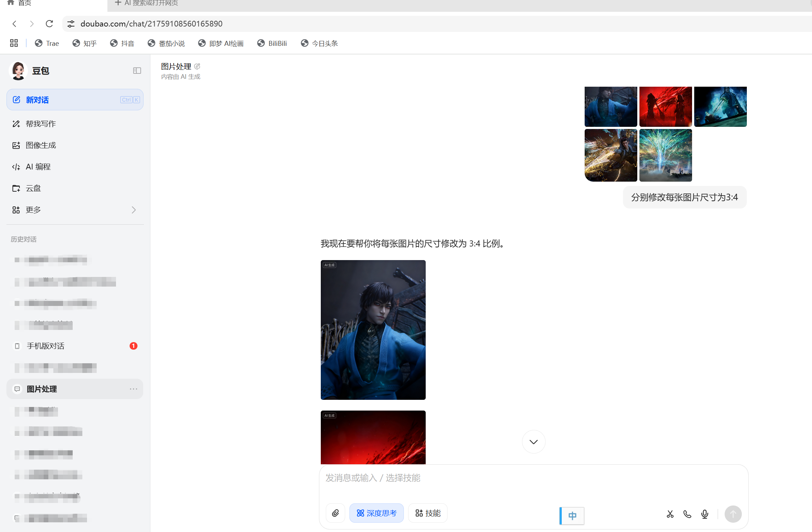This screenshot has width=812, height=532.
Task: Click the microphone voice input icon
Action: [705, 514]
